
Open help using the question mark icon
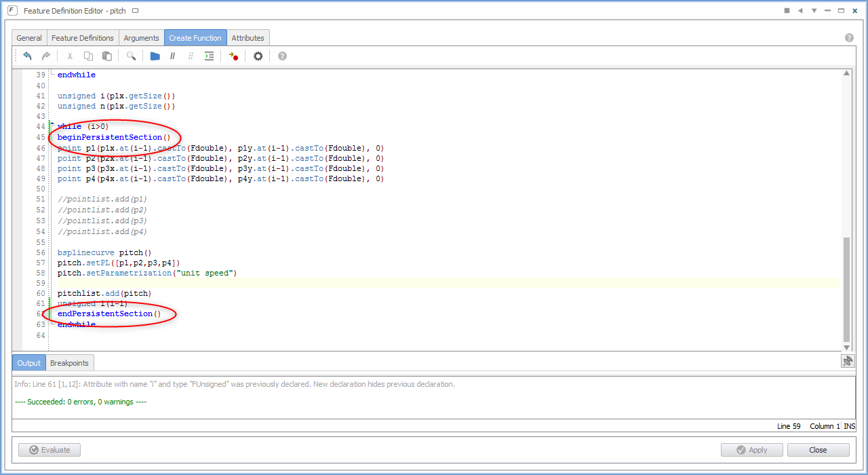click(x=282, y=56)
